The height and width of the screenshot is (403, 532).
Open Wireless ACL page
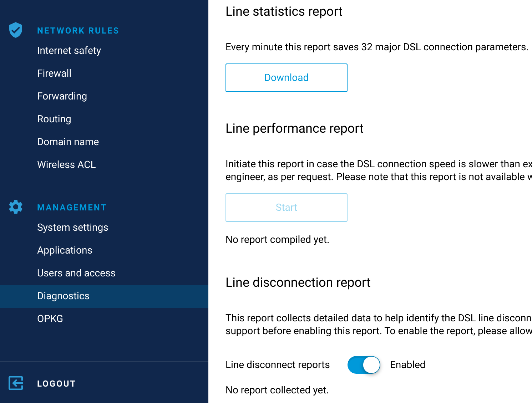click(66, 165)
